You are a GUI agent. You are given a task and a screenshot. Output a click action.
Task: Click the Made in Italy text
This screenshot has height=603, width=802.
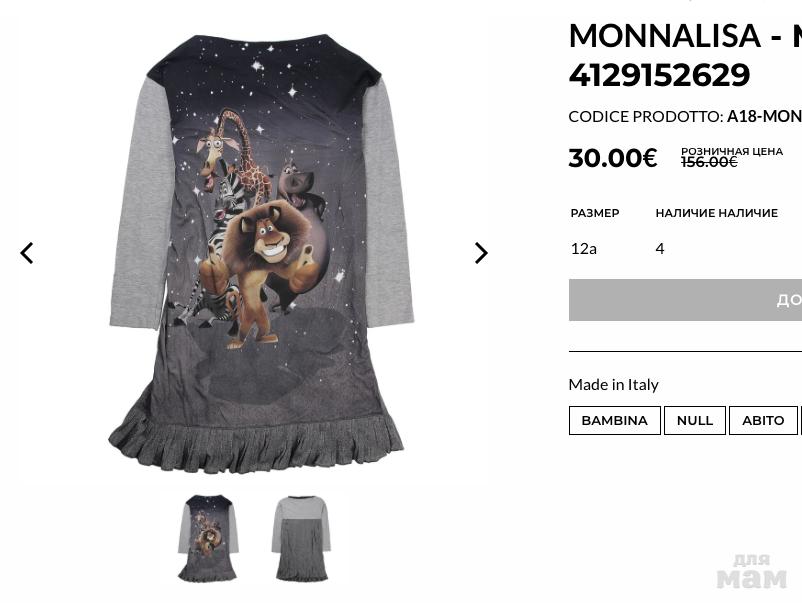(x=613, y=385)
